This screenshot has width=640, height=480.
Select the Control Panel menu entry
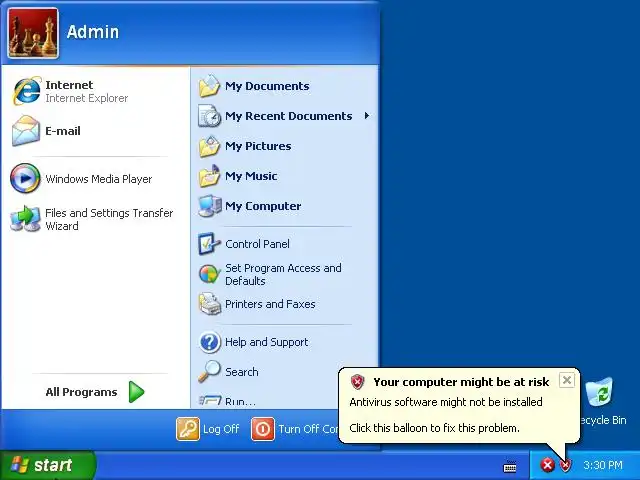click(284, 244)
